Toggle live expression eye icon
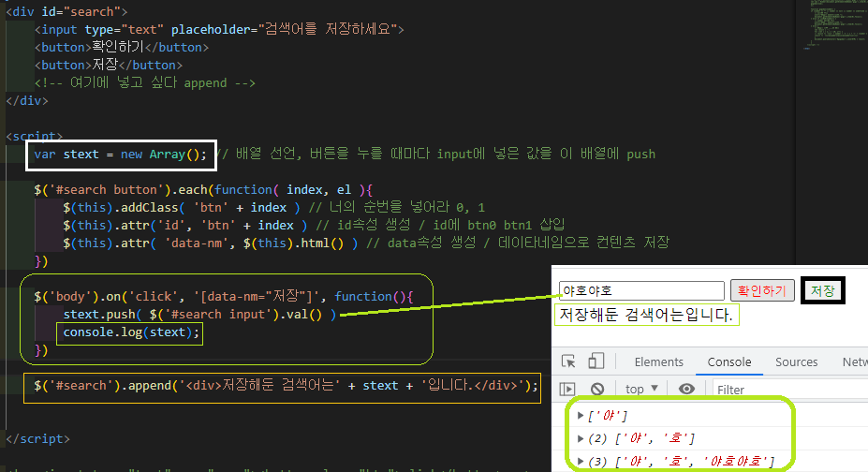The image size is (868, 472). (x=686, y=389)
